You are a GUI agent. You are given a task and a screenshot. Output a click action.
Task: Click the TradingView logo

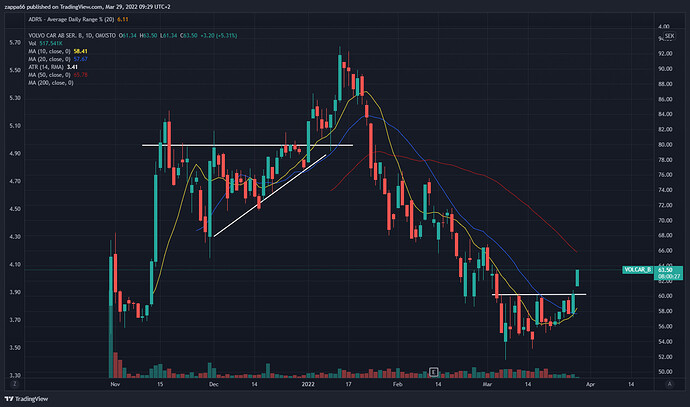(26, 399)
